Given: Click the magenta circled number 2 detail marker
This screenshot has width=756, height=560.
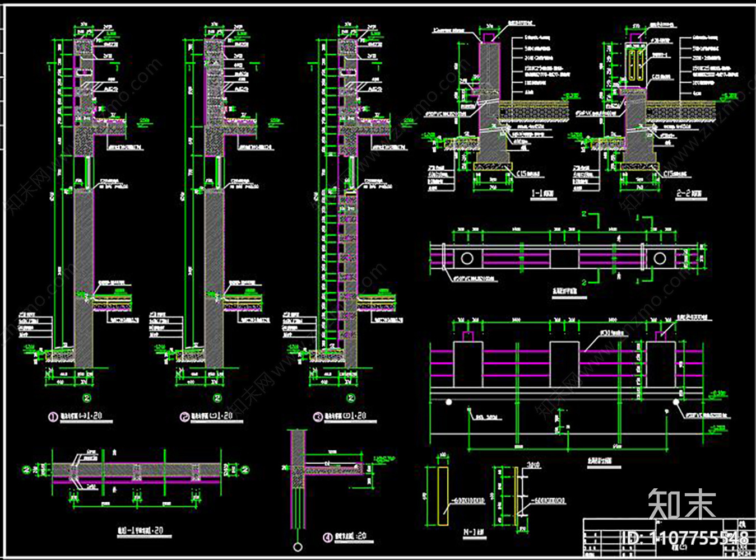Looking at the screenshot, I should pos(184,417).
